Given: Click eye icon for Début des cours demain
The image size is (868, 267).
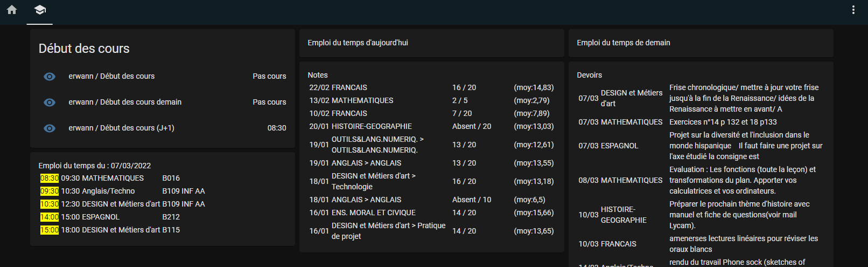Looking at the screenshot, I should pos(50,102).
